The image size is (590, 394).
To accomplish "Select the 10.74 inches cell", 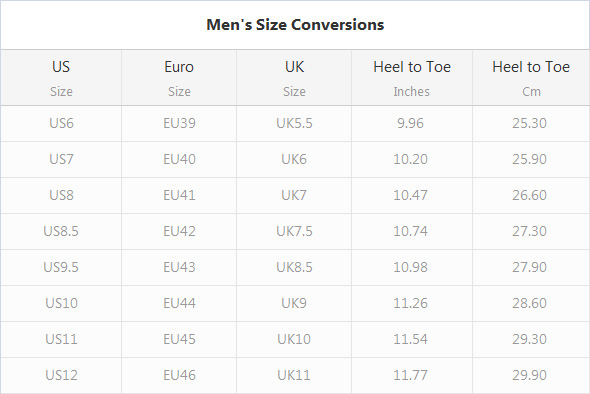I will (x=412, y=231).
